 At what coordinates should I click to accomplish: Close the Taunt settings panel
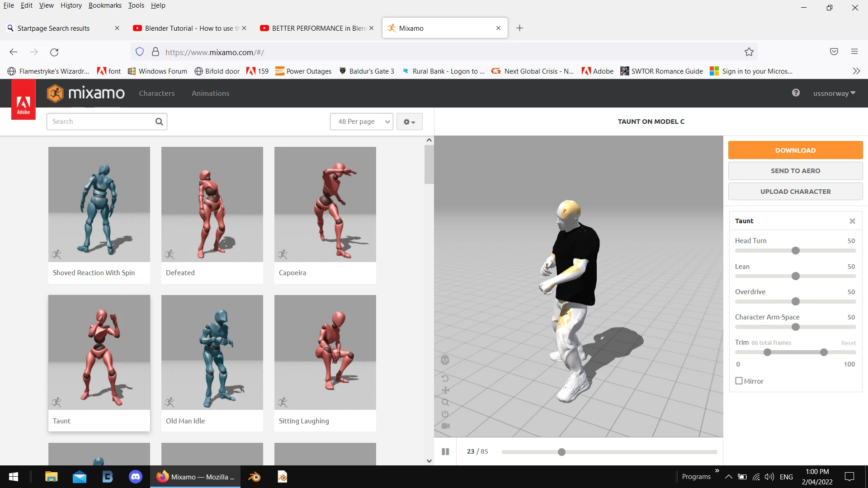pyautogui.click(x=852, y=221)
